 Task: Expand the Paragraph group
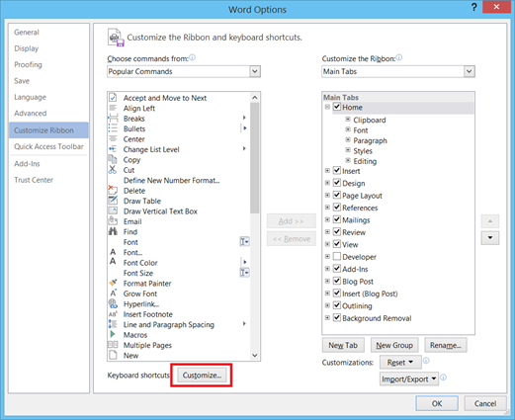(348, 140)
